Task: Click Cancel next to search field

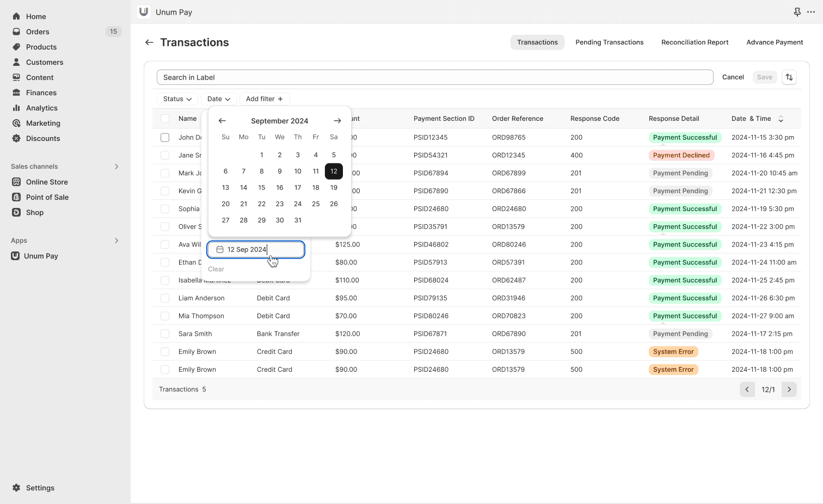Action: (733, 77)
